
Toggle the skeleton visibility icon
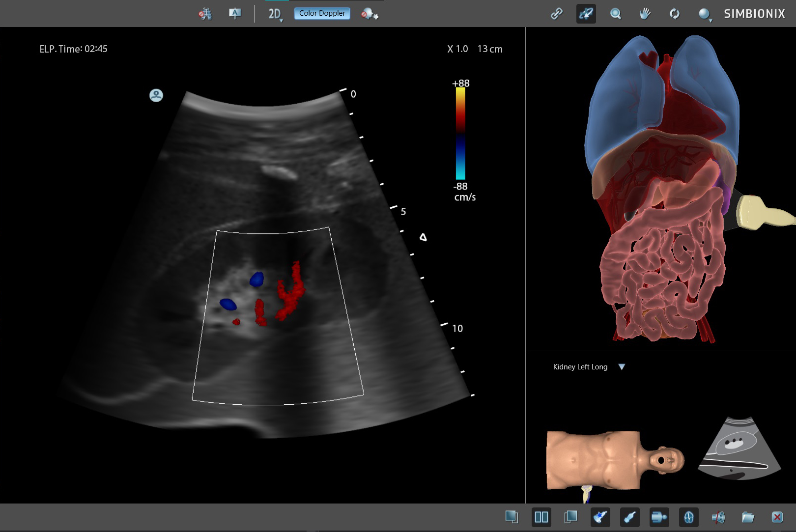205,14
